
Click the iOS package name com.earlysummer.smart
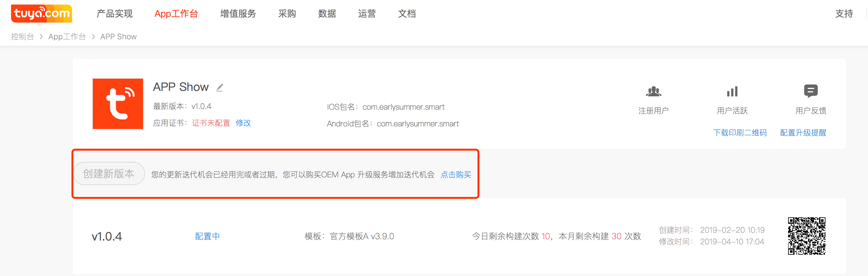(403, 107)
